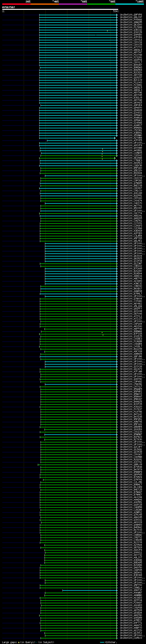Select the UniRef100_C7BQE3 label
This screenshot has width=146, height=644.
point(131,161)
